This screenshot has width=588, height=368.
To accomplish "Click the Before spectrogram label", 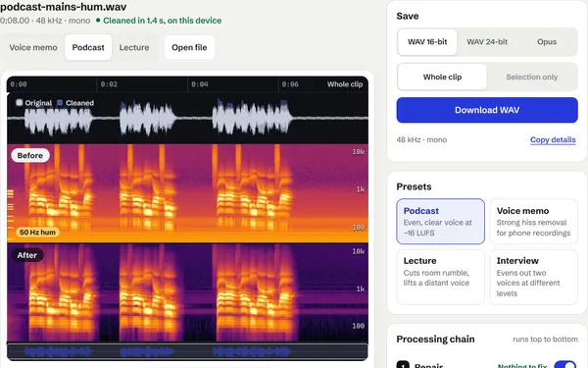I will tap(30, 155).
